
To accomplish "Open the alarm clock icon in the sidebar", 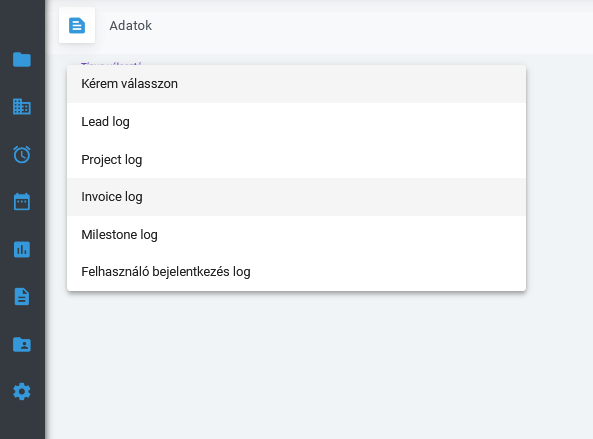I will click(22, 154).
